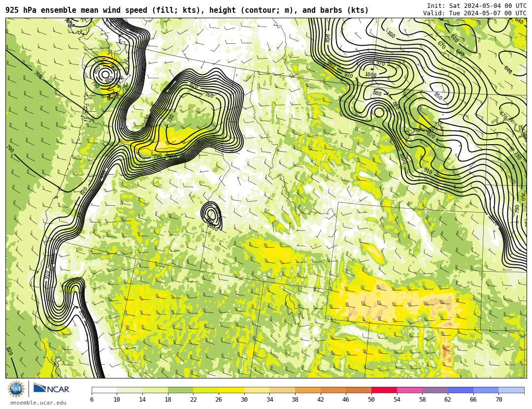Pick the orange 38–42 kts colorbar swatch
Image resolution: width=532 pixels, height=409 pixels.
pyautogui.click(x=308, y=390)
